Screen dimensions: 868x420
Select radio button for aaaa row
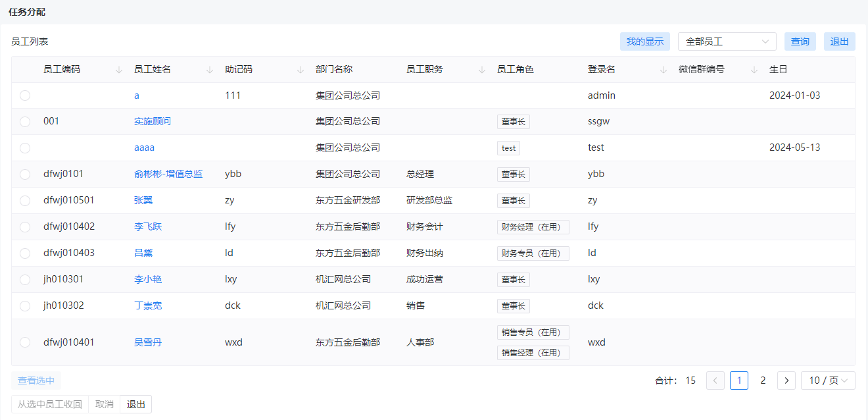[25, 148]
